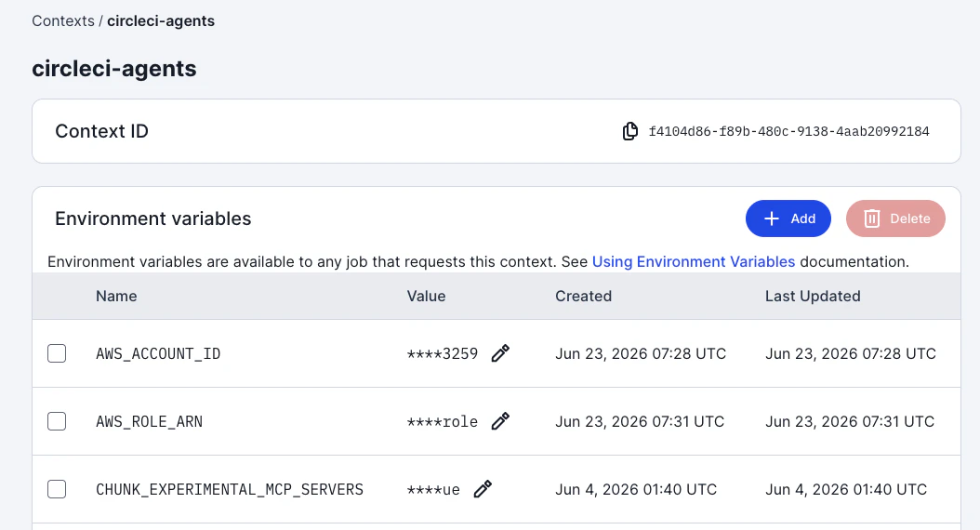Select the AWS_ACCOUNT_ID checkbox

coord(57,353)
